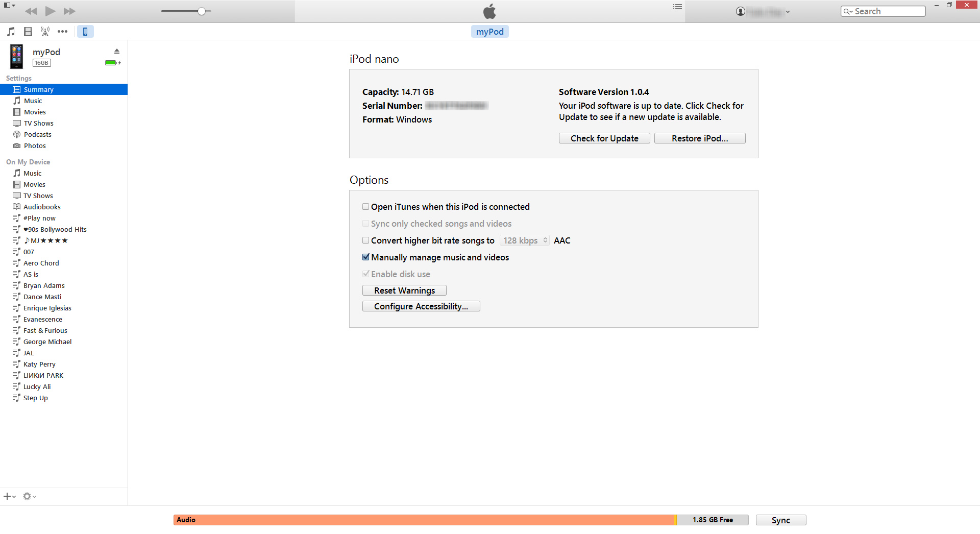Viewport: 980px width, 534px height.
Task: Open Movies under On My Device
Action: [x=64, y=184]
